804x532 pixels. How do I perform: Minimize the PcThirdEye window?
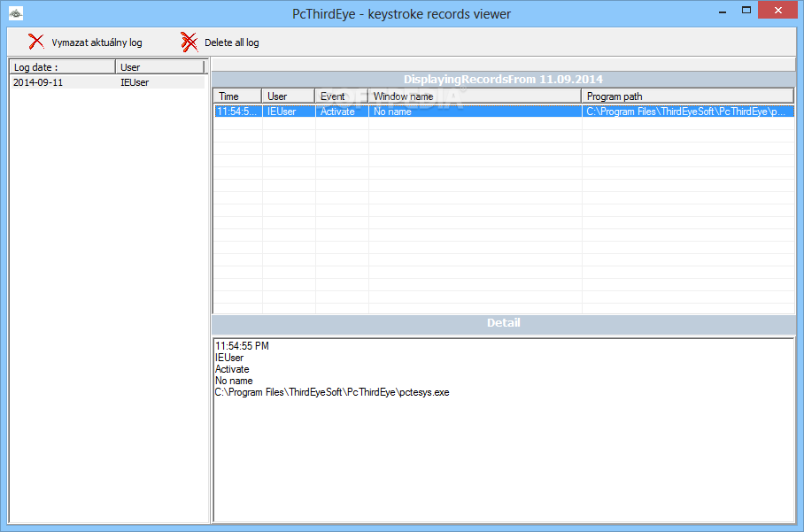[x=723, y=11]
